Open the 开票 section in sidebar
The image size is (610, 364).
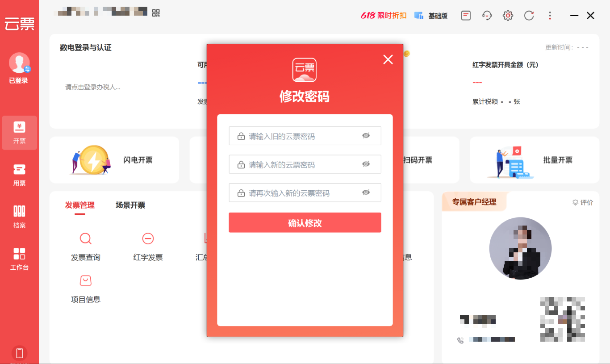pyautogui.click(x=19, y=133)
